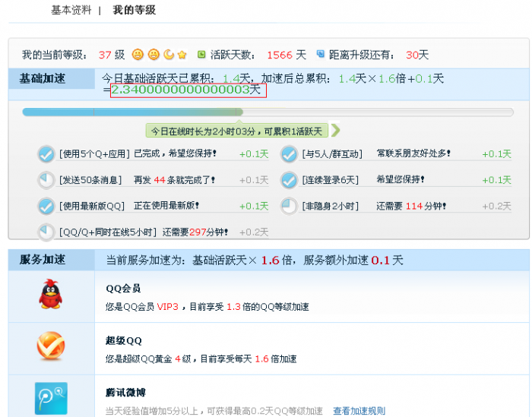Click the first smiley sun level icon
Screen dimensions: 532x417
(x=138, y=54)
